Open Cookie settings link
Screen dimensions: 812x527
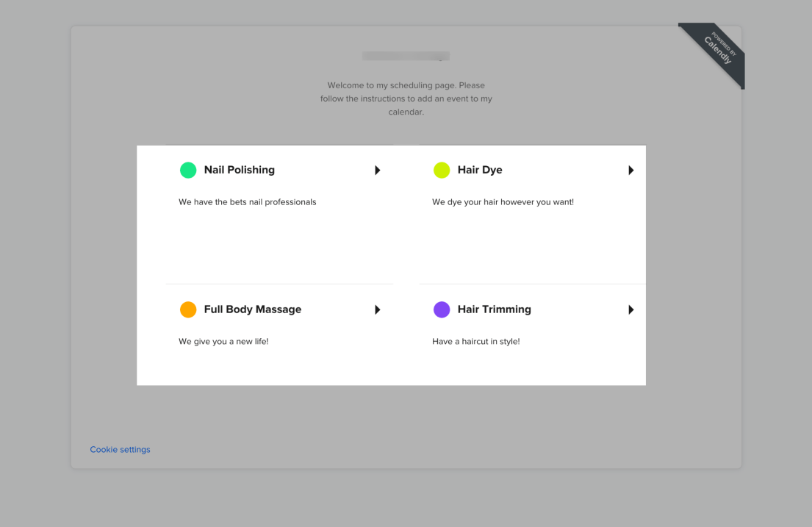pyautogui.click(x=120, y=449)
